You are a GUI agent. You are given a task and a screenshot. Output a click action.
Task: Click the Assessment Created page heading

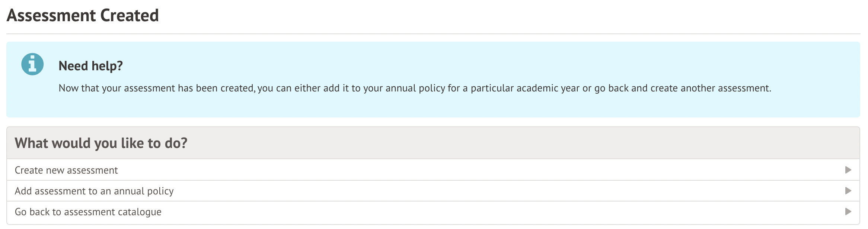tap(83, 16)
